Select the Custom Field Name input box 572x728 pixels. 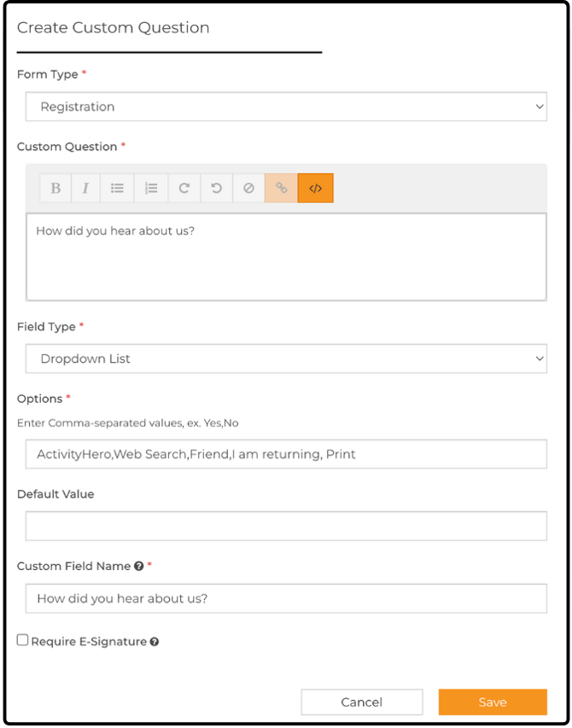[286, 598]
